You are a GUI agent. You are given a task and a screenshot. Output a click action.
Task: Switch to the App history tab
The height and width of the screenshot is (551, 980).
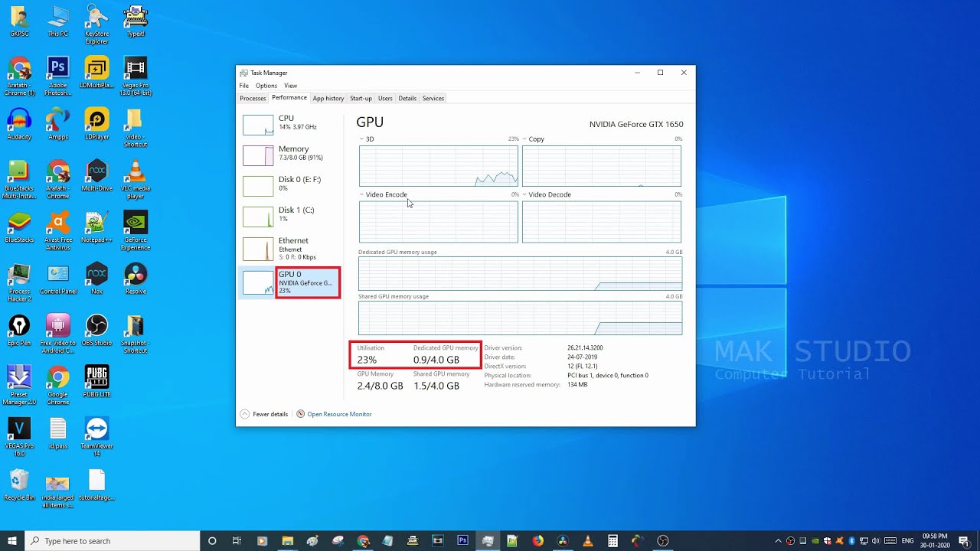pos(328,98)
